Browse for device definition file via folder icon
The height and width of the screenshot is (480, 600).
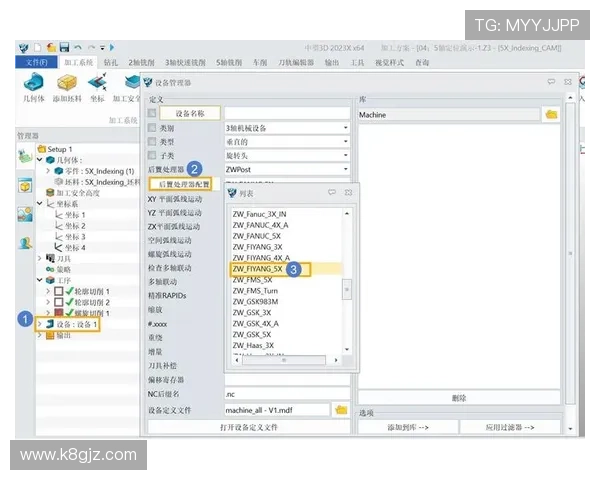[341, 410]
